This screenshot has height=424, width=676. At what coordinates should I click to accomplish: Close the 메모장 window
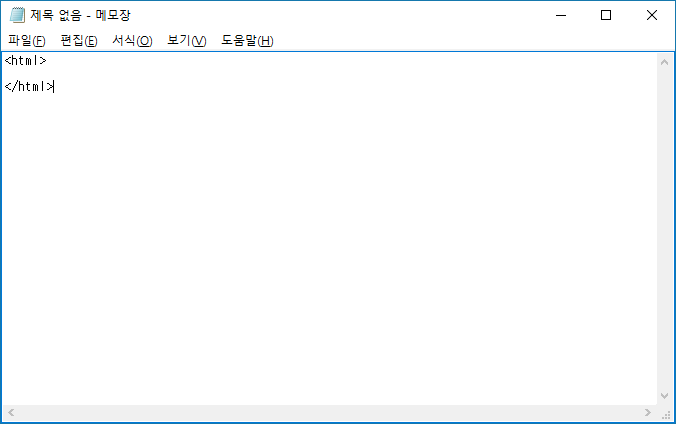(652, 16)
